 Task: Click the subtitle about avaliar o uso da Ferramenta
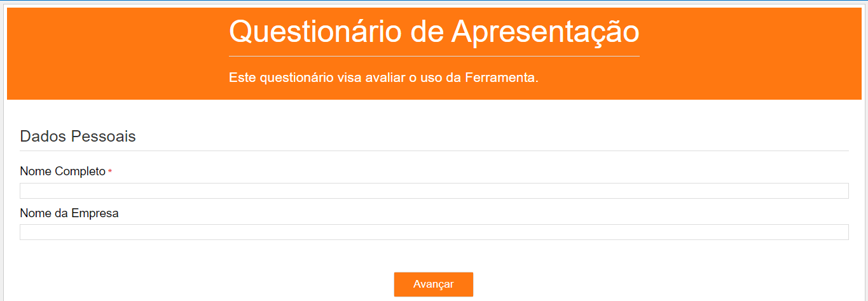tap(383, 78)
